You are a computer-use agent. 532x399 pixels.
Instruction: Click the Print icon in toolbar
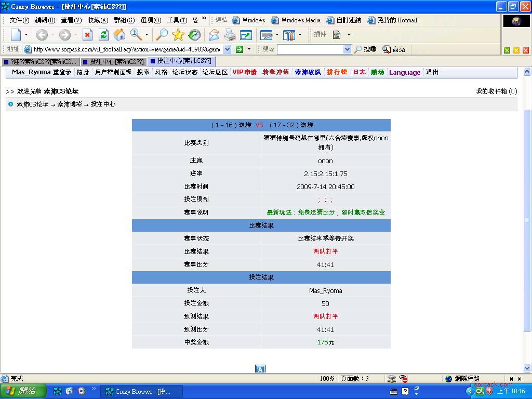pyautogui.click(x=230, y=35)
